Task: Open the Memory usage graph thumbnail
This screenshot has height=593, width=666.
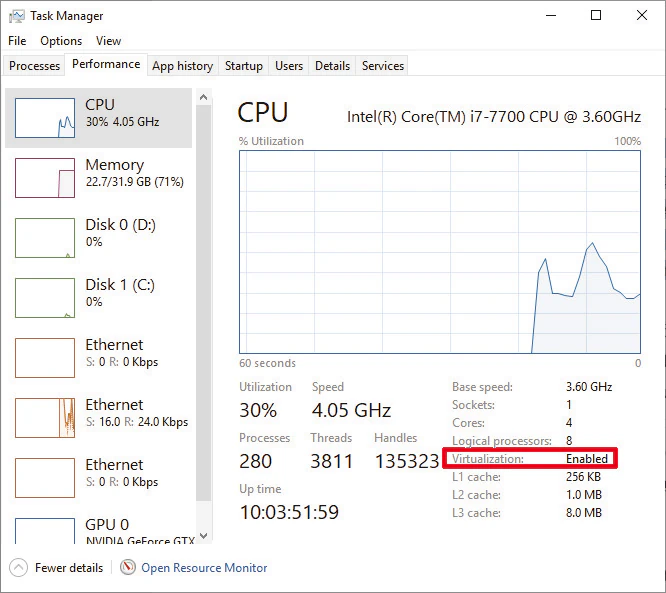Action: (45, 177)
